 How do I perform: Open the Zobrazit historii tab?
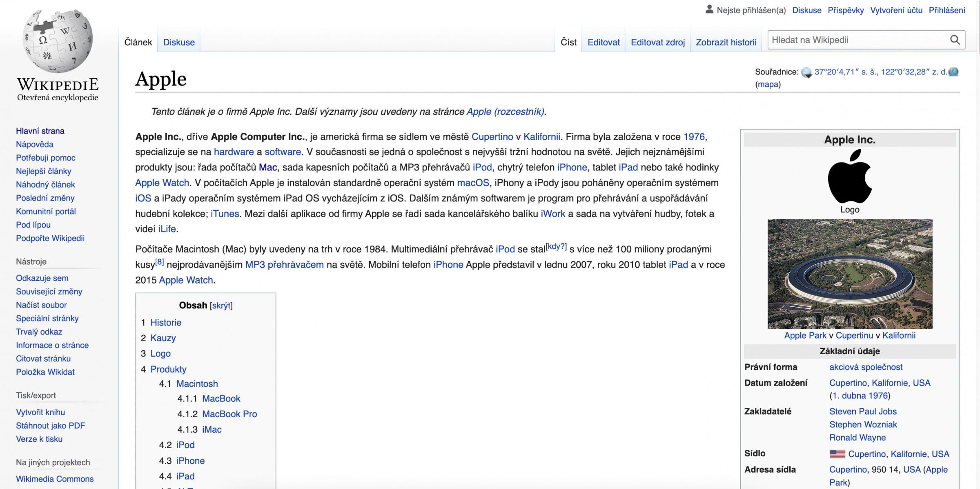[726, 42]
